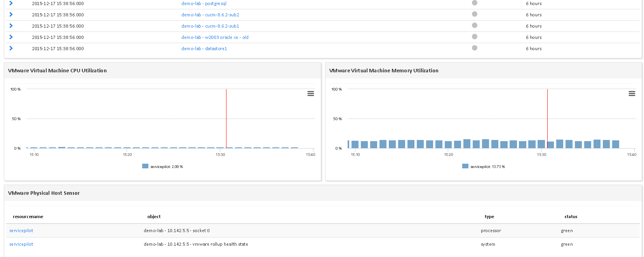Click the 6 hours value in the postgresql row
The width and height of the screenshot is (644, 257).
(x=534, y=3)
